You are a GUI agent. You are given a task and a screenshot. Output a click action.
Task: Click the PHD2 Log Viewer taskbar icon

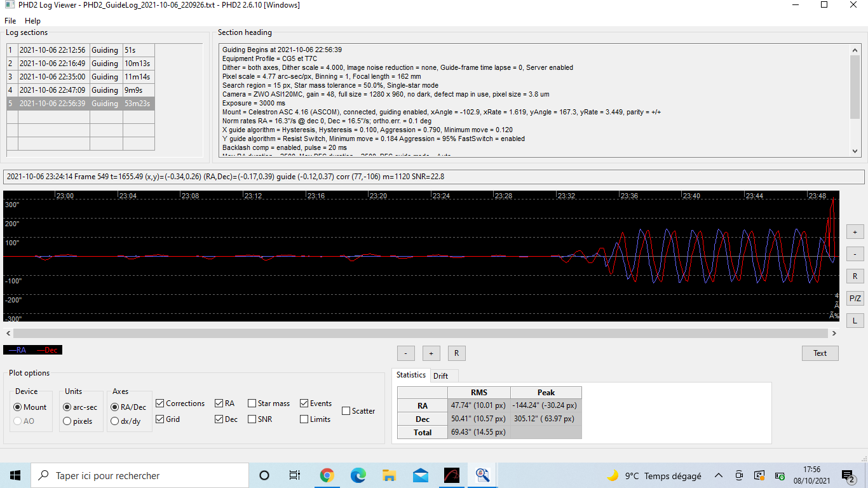coord(483,475)
